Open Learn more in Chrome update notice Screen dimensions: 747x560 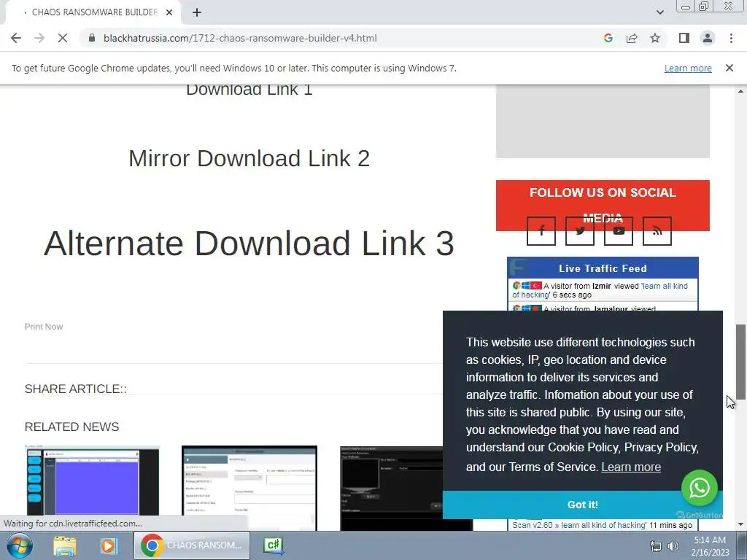pos(688,68)
